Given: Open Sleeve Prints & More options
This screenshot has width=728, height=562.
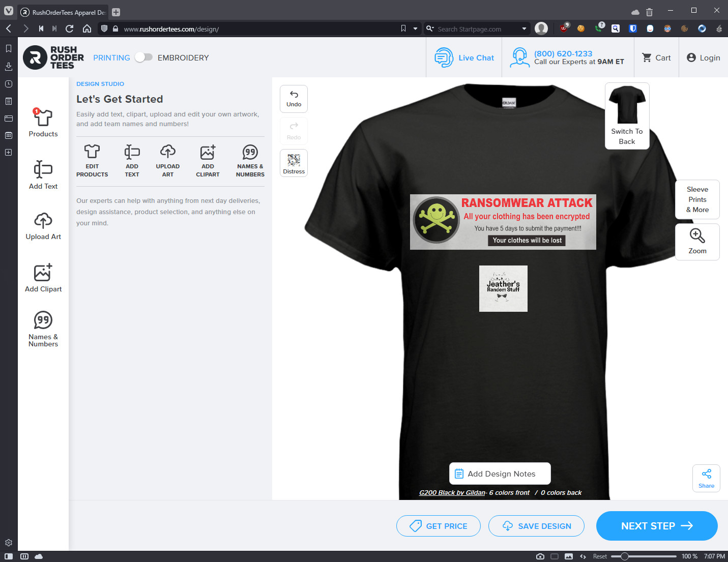Looking at the screenshot, I should point(697,199).
